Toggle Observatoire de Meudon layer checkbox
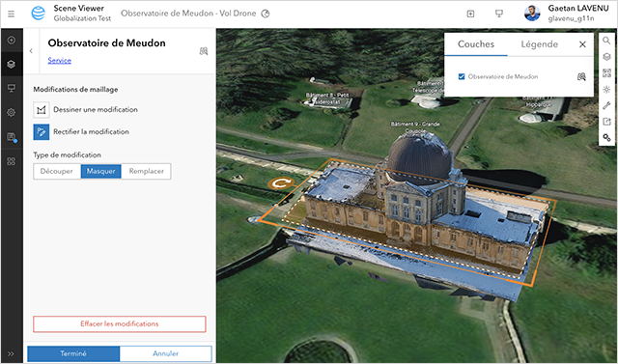 pyautogui.click(x=462, y=77)
